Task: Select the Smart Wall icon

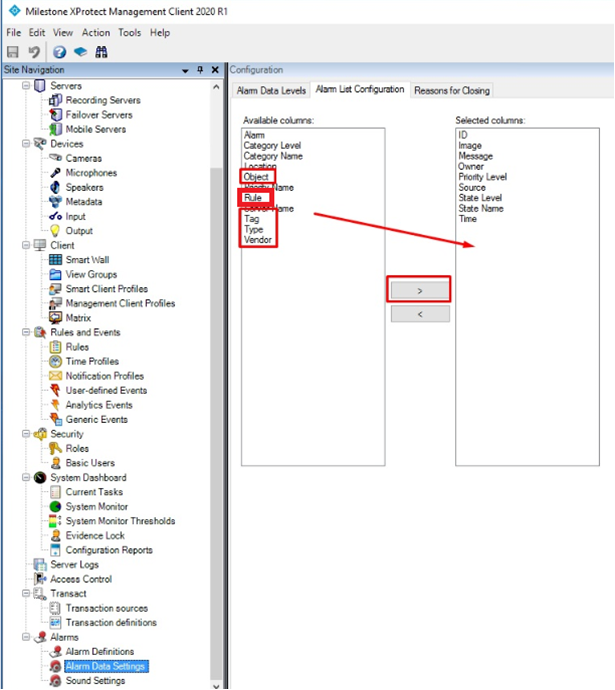Action: (55, 260)
